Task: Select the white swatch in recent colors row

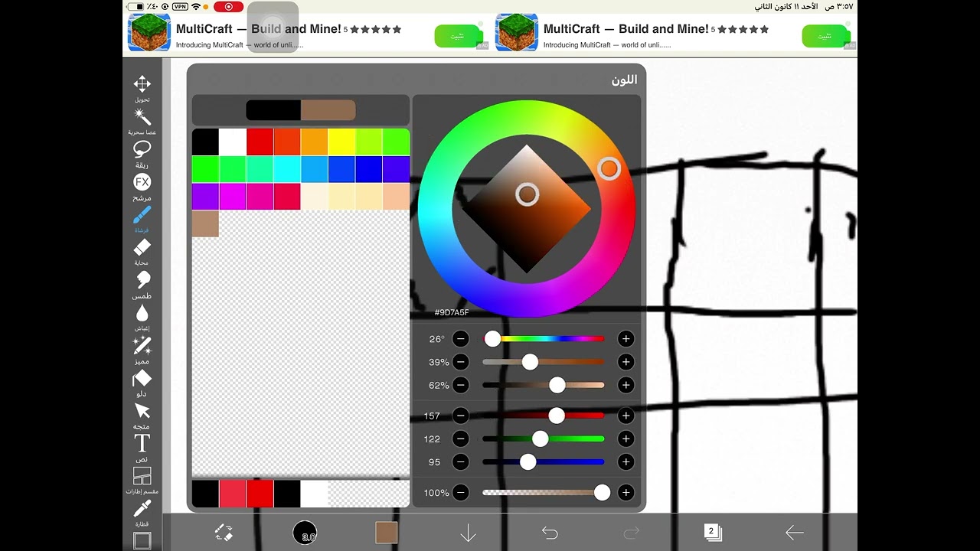Action: pyautogui.click(x=314, y=494)
